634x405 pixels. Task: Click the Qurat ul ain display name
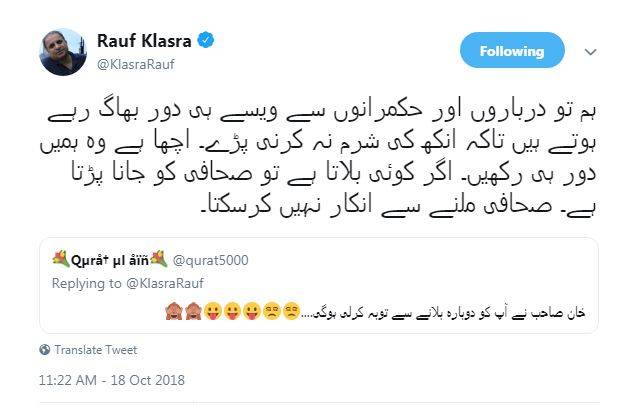point(110,260)
